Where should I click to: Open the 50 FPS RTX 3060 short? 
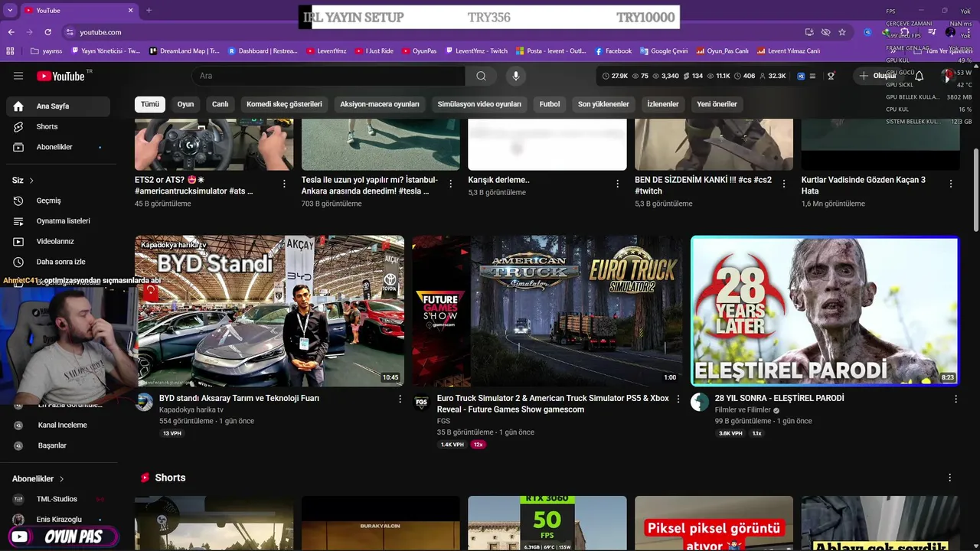tap(547, 523)
